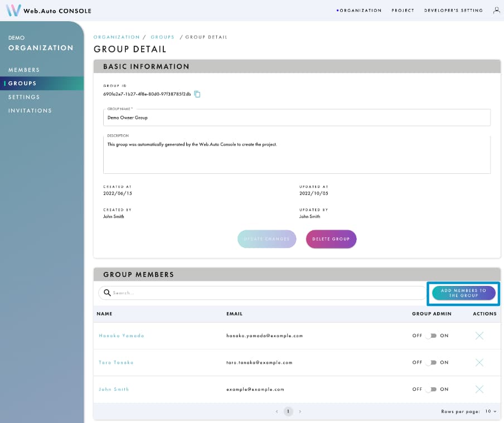Toggle group admin for Hanako Yamada
This screenshot has height=423, width=504.
pos(431,336)
